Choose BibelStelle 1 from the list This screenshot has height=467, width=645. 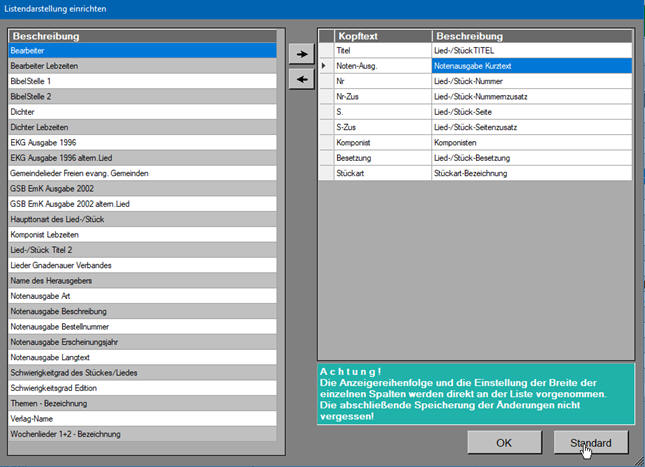coord(141,81)
